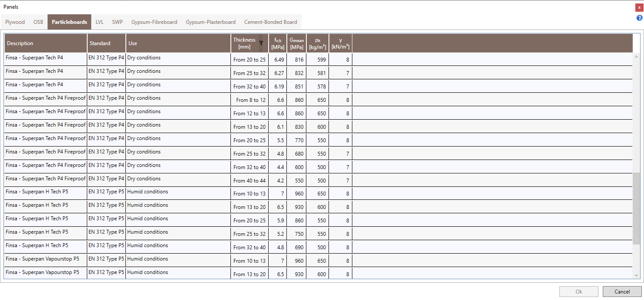The height and width of the screenshot is (300, 644).
Task: Sort by the Description column header
Action: coord(46,43)
